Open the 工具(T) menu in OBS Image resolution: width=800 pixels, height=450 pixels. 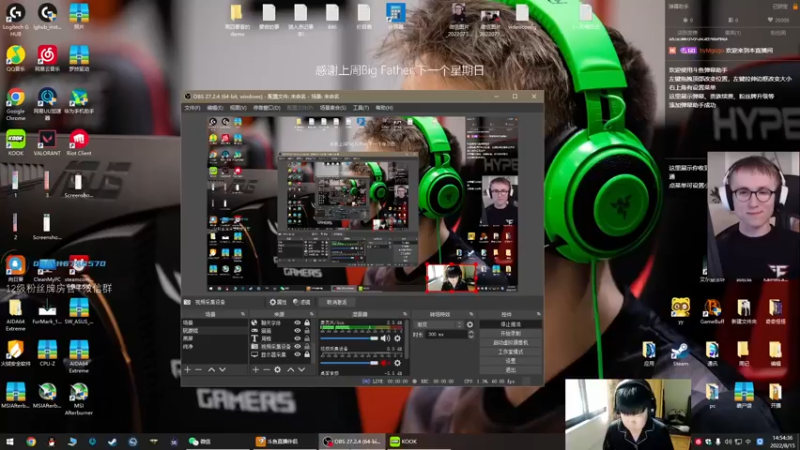pos(361,108)
